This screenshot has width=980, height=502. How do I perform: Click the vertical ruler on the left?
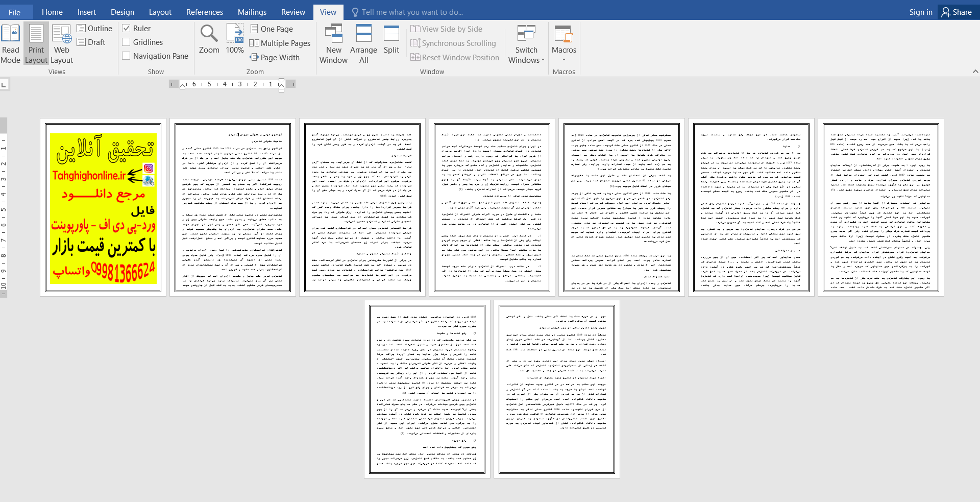4,207
